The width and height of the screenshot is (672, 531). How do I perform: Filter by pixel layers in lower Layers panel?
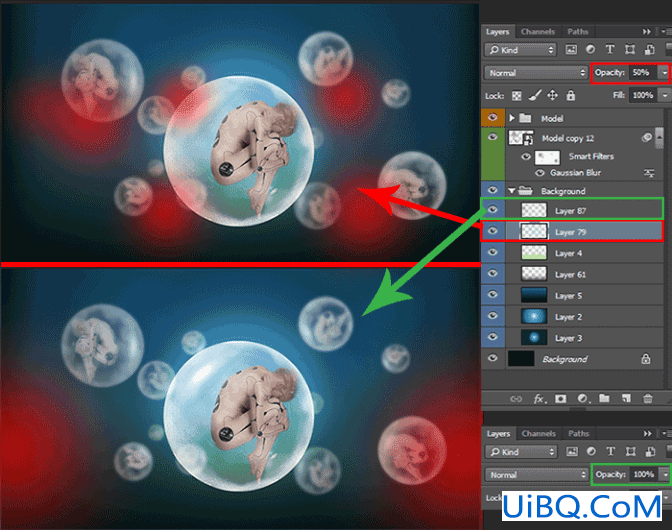[x=572, y=451]
